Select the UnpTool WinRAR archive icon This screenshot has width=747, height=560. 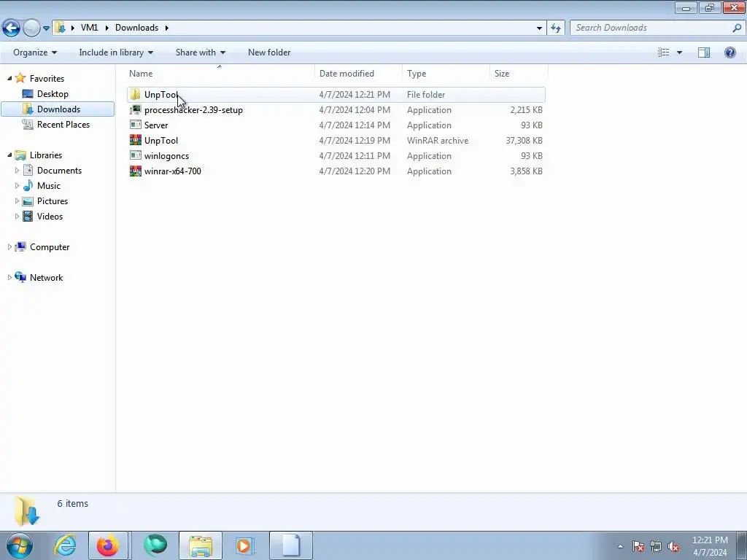(135, 140)
